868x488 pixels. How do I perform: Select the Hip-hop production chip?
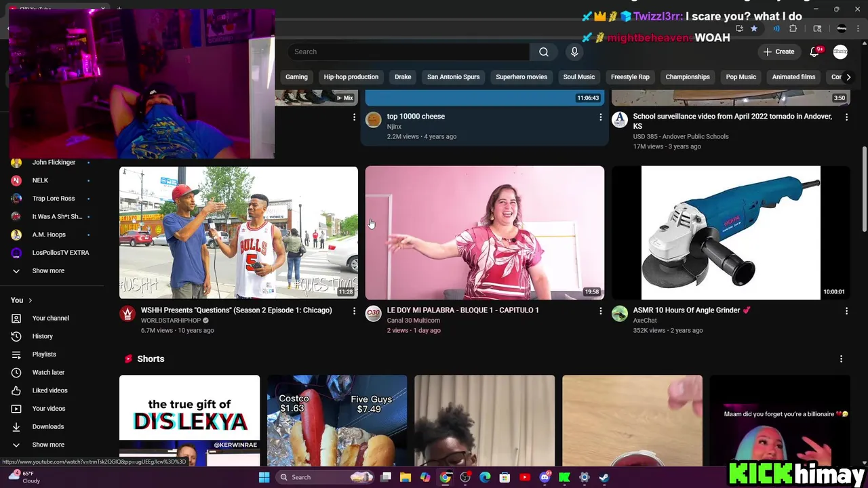click(351, 77)
